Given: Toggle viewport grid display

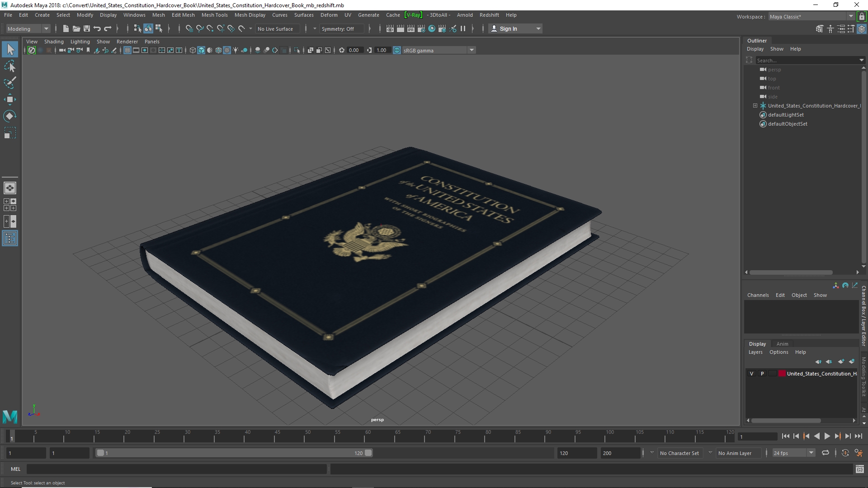Looking at the screenshot, I should tap(127, 50).
